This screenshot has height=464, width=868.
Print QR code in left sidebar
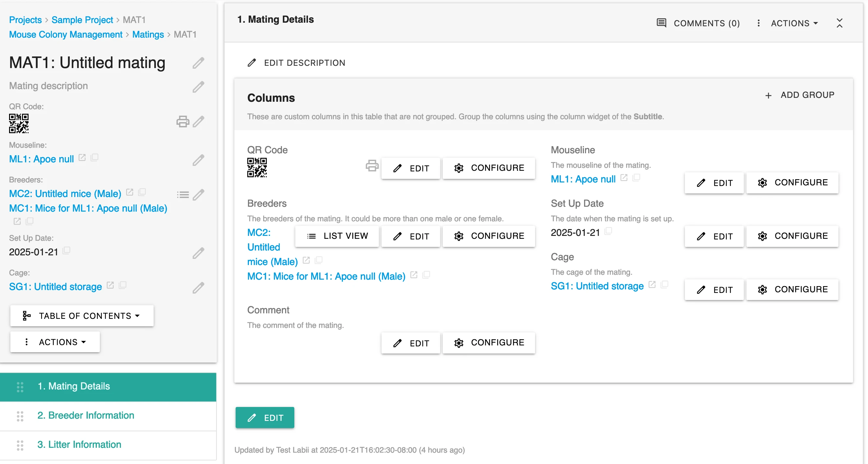click(x=182, y=121)
